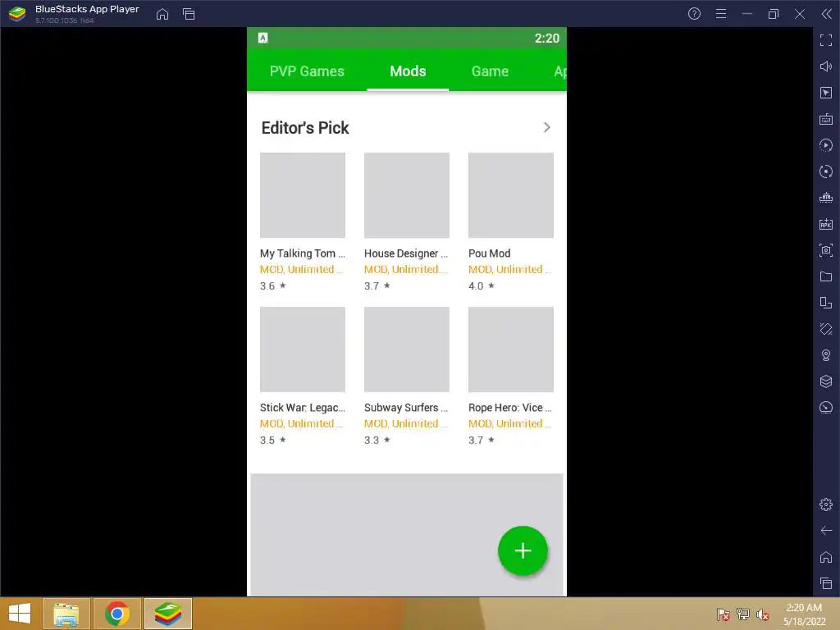Toggle cursor lock in sidebar
Screen dimensions: 840x630
click(826, 93)
